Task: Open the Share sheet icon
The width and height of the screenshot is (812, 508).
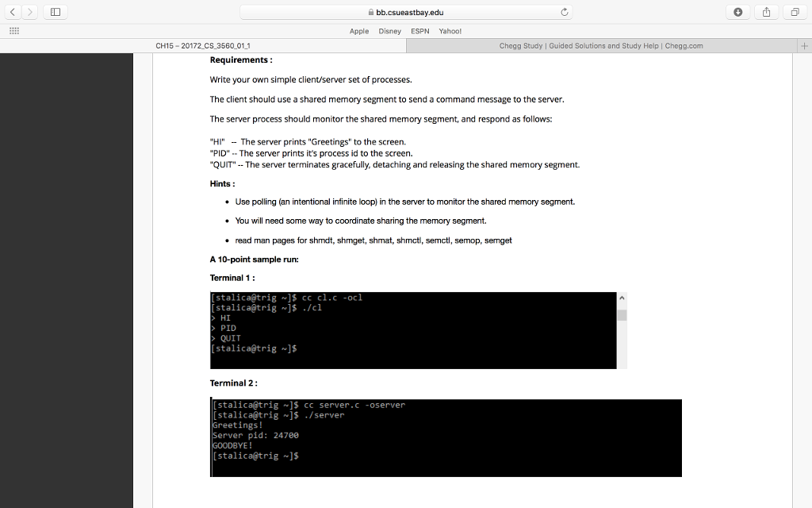Action: [x=765, y=11]
